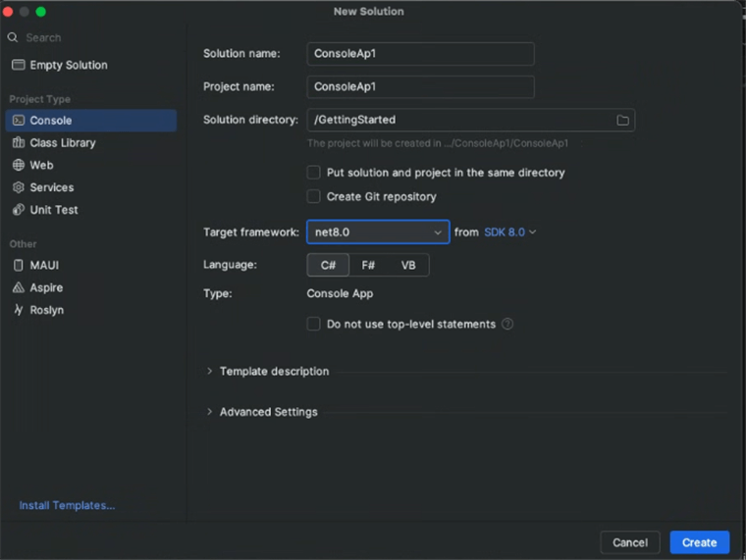Click the Console project type icon

(x=19, y=121)
